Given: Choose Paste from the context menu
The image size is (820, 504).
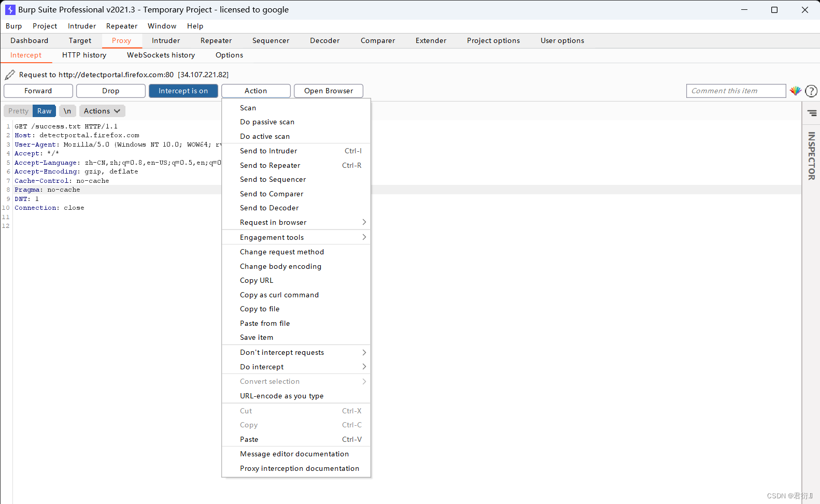Looking at the screenshot, I should pyautogui.click(x=296, y=439).
